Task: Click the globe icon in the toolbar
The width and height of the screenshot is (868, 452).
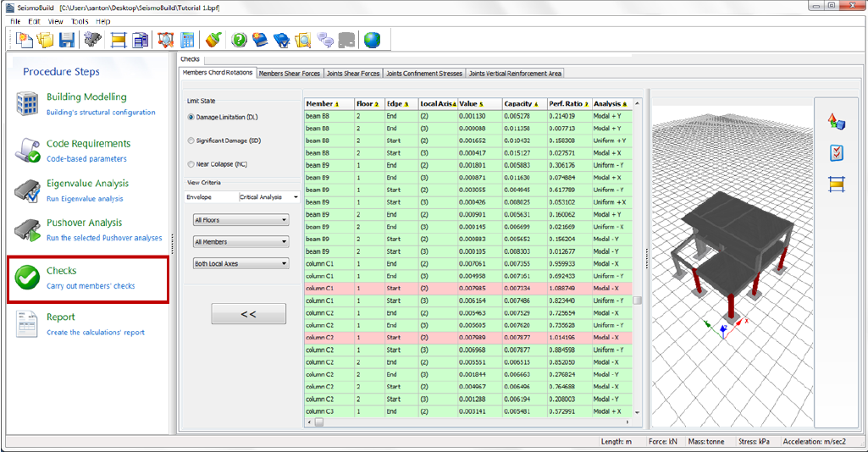Action: [372, 40]
